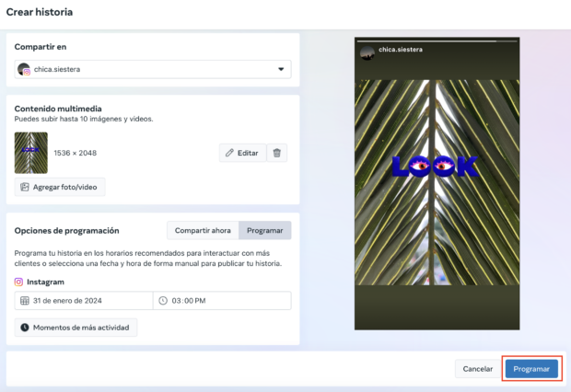
Task: Click the story preview image with LOOK sticker
Action: point(437,182)
